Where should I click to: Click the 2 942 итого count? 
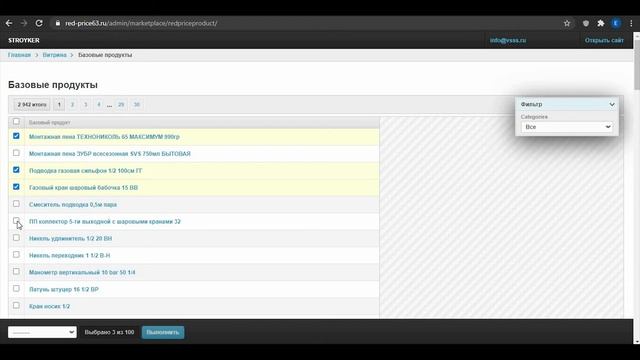point(32,104)
